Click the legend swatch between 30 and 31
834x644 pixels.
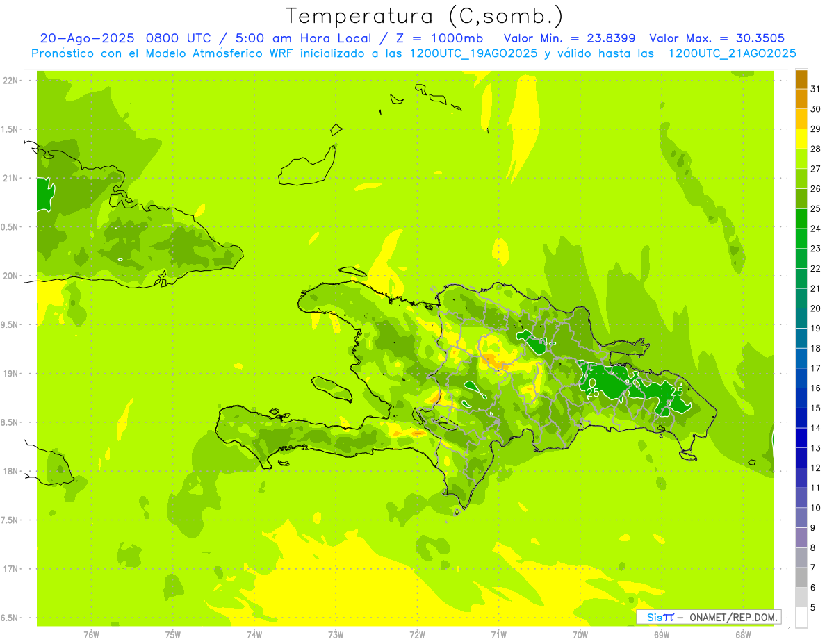coord(801,99)
